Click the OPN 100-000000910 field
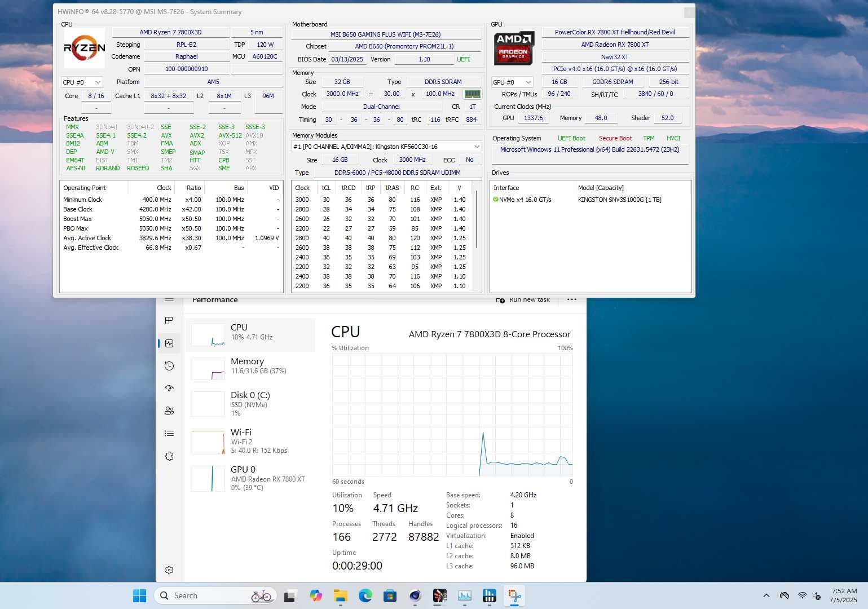Screen dimensions: 868x609 pos(187,69)
